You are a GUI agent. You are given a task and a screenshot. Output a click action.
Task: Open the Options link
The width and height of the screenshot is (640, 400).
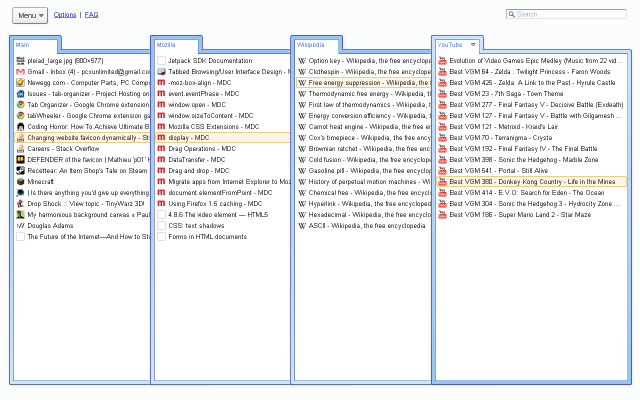(65, 15)
